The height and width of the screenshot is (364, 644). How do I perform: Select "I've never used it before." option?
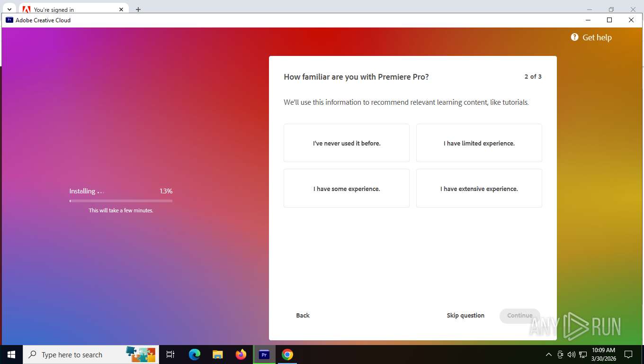tap(347, 143)
